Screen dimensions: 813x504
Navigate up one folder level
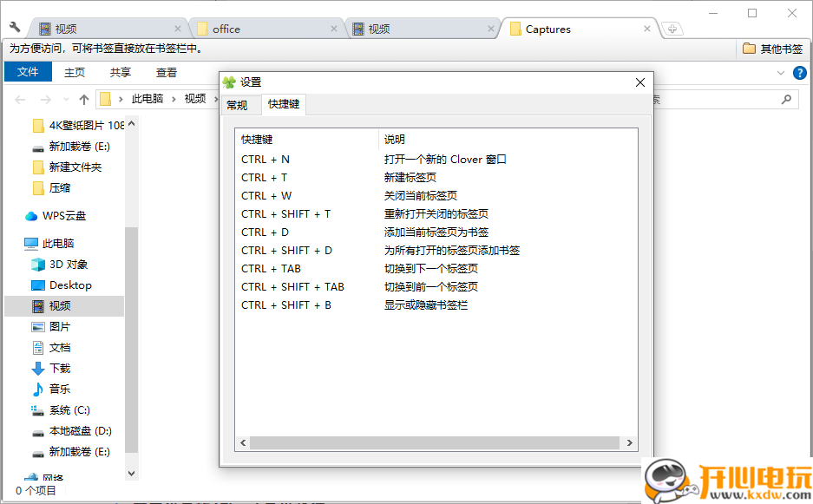83,99
